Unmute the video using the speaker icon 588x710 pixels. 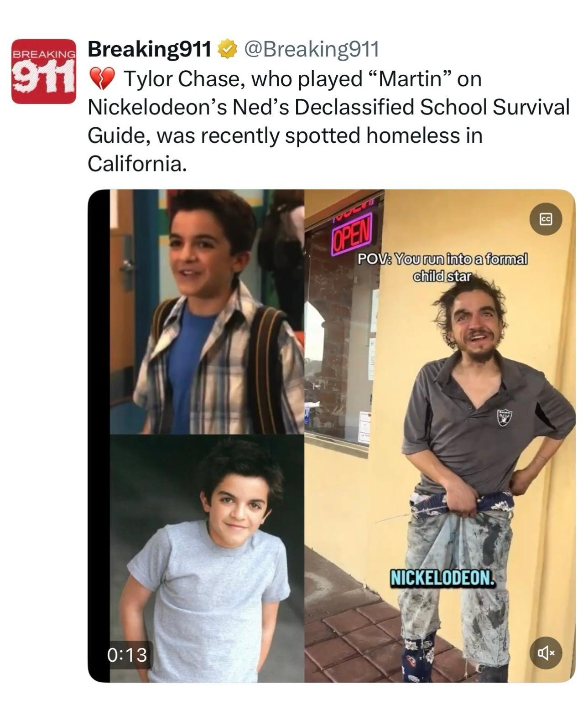coord(546,653)
